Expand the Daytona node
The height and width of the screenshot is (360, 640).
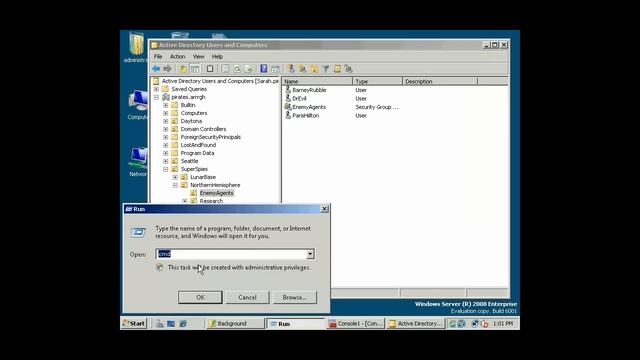coord(166,121)
